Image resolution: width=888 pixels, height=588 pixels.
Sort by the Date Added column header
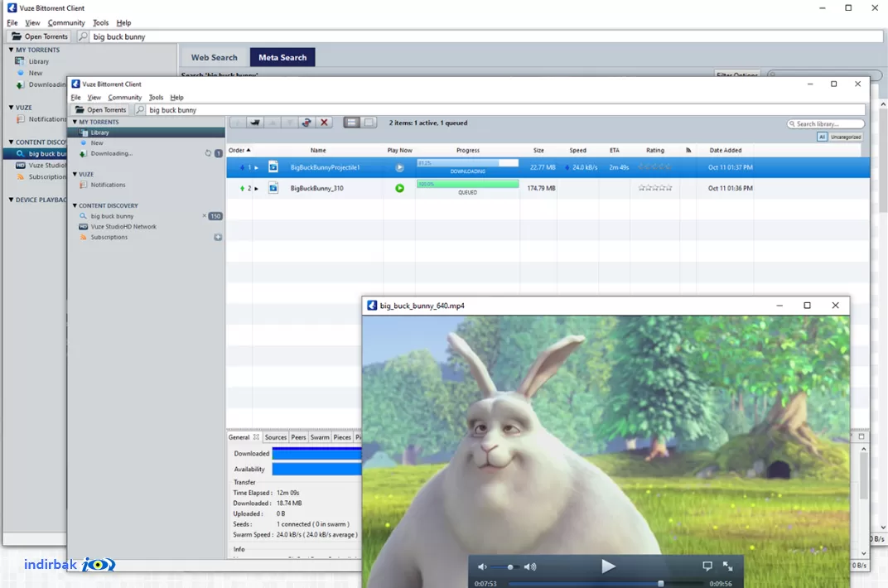click(x=726, y=150)
